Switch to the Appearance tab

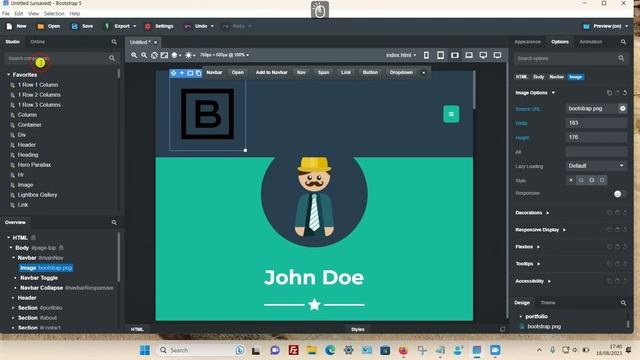click(x=527, y=42)
